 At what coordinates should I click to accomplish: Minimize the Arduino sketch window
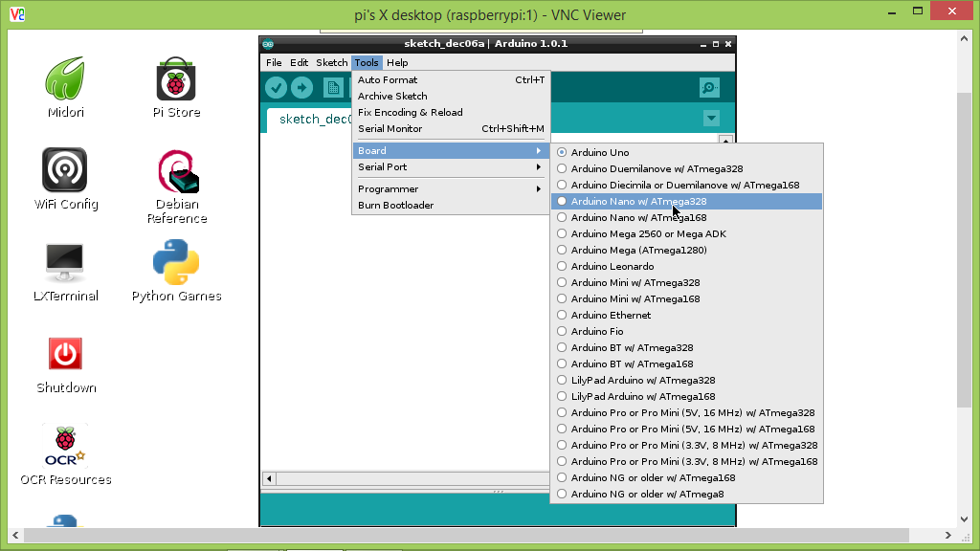(703, 44)
